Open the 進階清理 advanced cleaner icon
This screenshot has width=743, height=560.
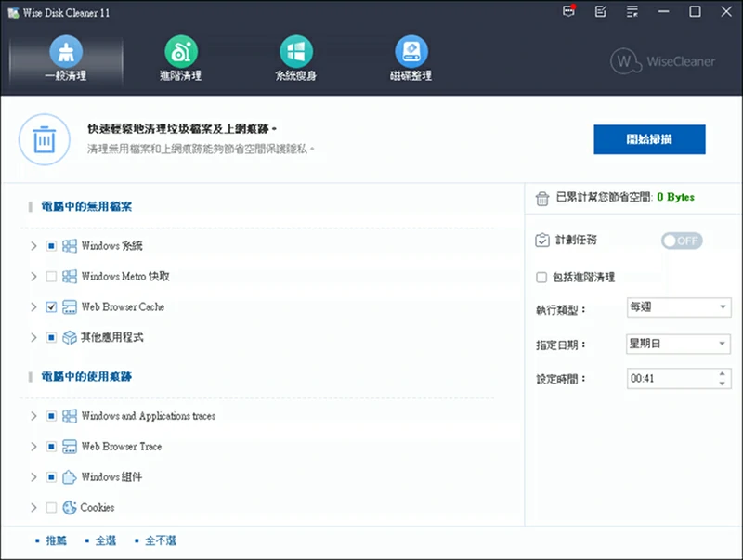pos(180,52)
